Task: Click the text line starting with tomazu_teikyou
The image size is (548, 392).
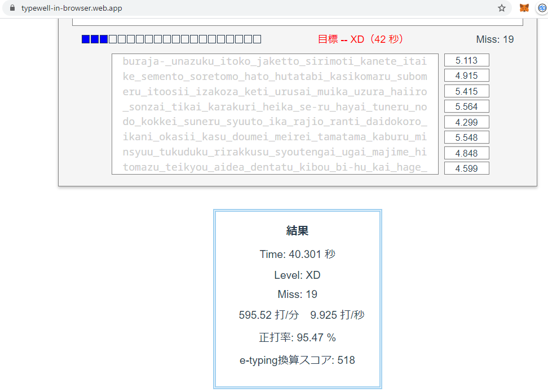Action: click(x=275, y=167)
